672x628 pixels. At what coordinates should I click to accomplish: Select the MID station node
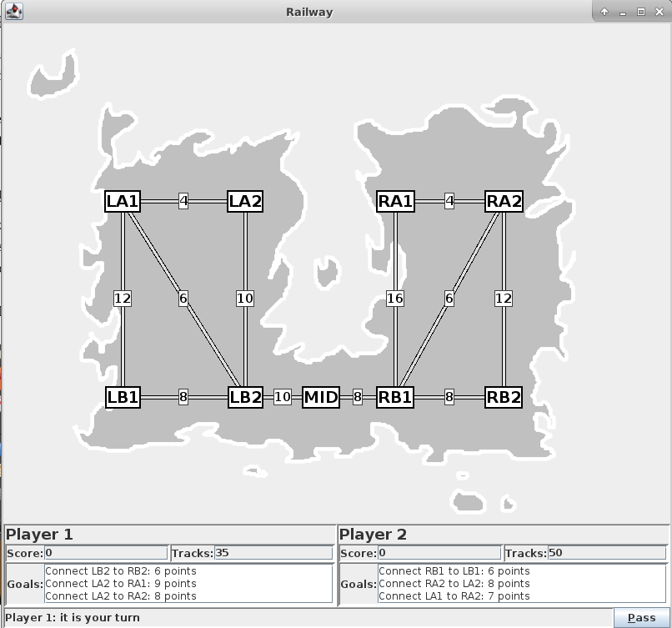pos(321,397)
